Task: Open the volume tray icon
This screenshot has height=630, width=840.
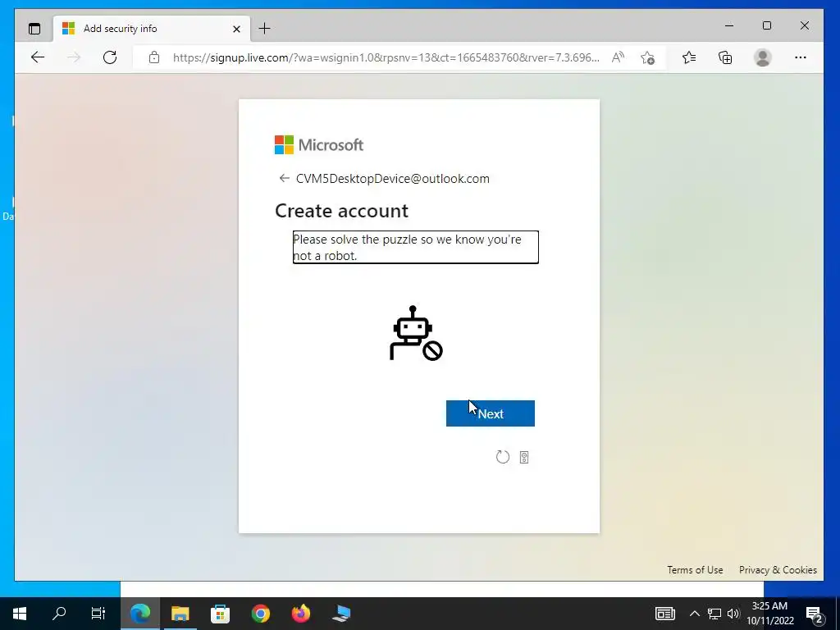Action: click(x=733, y=614)
